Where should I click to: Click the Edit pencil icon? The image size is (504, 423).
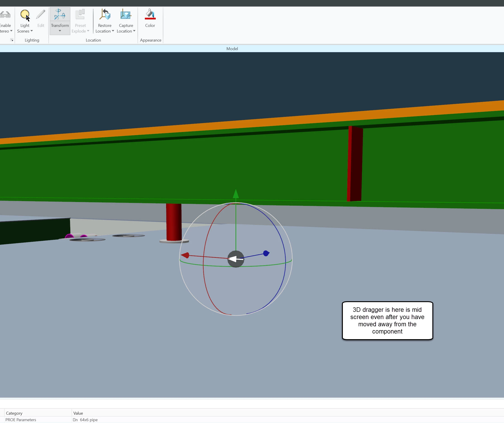(x=41, y=15)
